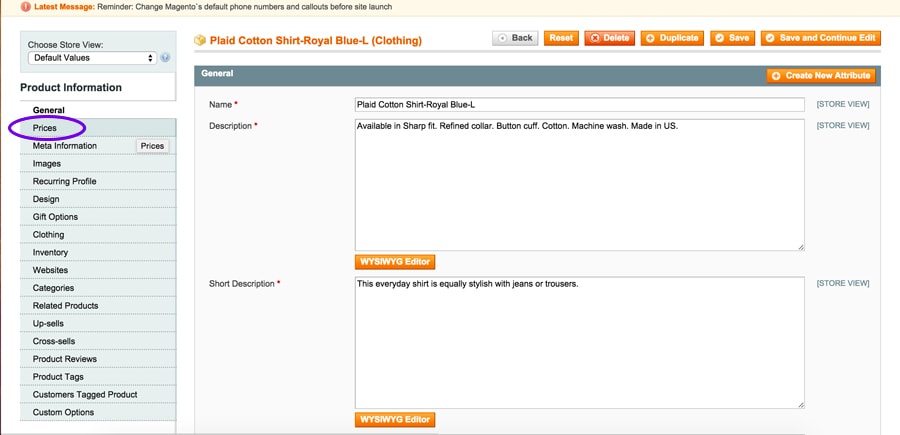Select Customers Tagged Product tab

(x=98, y=395)
